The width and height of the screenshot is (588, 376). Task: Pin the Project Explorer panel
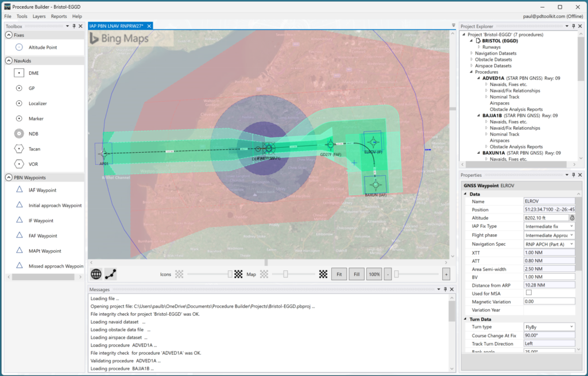(574, 26)
